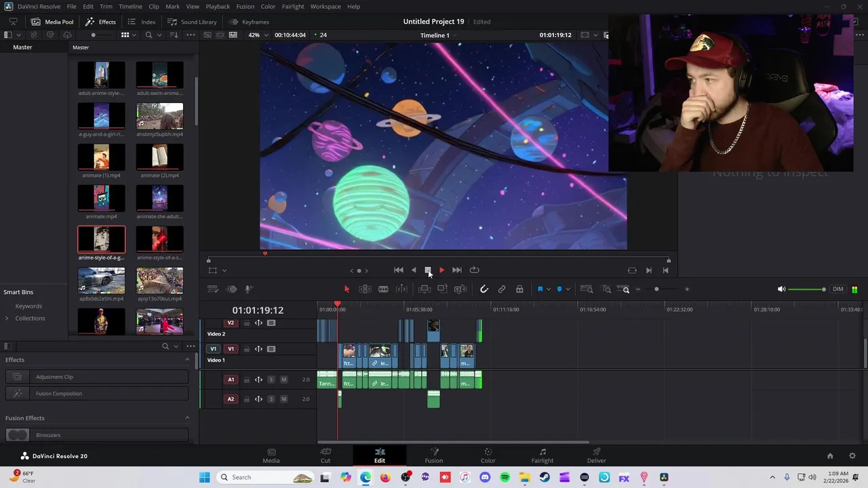Viewport: 868px width, 488px height.
Task: Click the Overwrite Clip icon
Action: (x=442, y=289)
